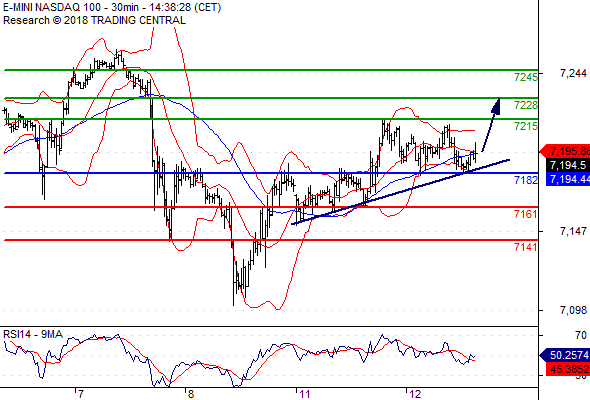Select the 7245 resistance level label

click(x=526, y=77)
